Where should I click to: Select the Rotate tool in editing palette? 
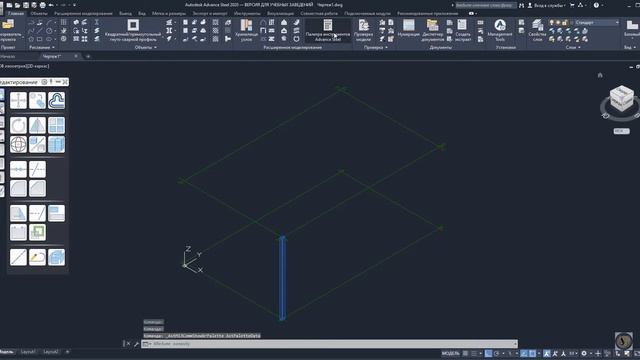(x=18, y=125)
